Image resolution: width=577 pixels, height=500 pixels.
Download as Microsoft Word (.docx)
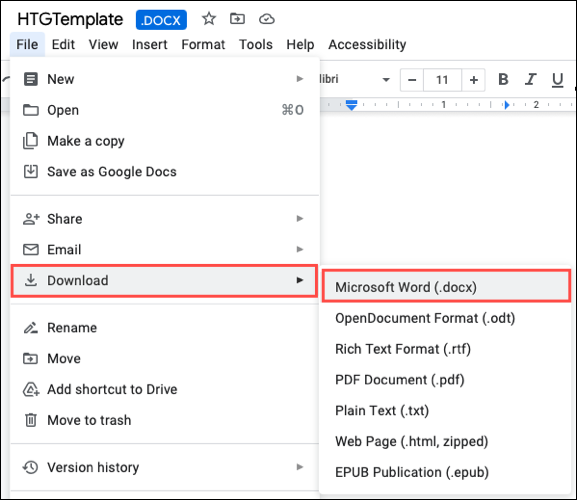[446, 287]
